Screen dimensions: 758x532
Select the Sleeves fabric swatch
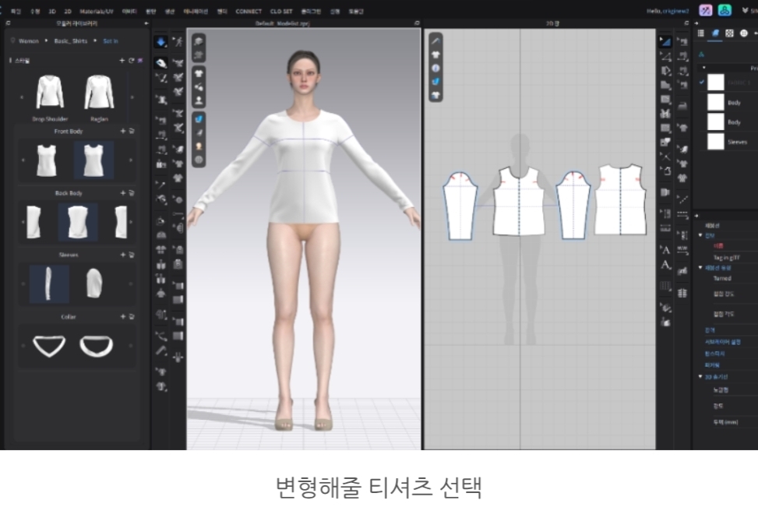715,141
